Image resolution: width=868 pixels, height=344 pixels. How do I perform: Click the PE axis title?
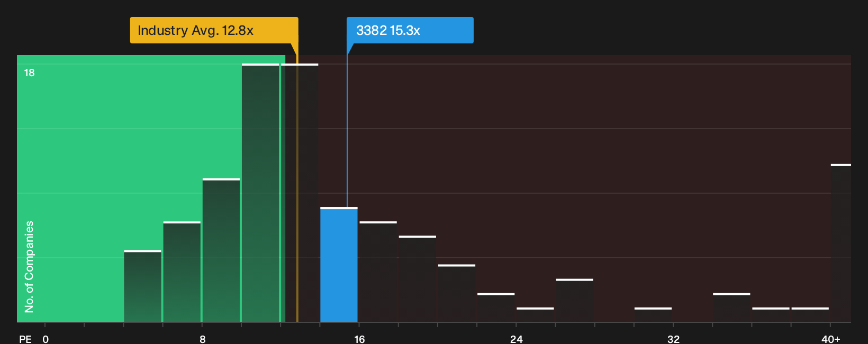[25, 339]
